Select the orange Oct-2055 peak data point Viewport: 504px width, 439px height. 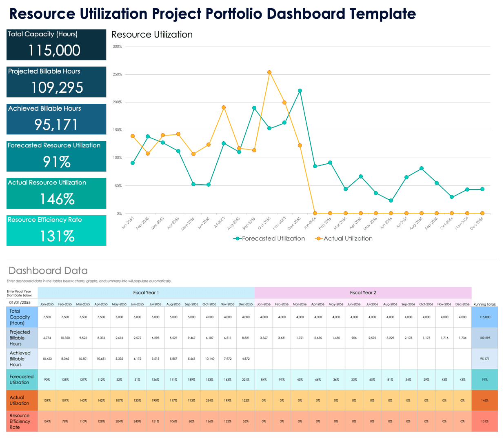269,72
